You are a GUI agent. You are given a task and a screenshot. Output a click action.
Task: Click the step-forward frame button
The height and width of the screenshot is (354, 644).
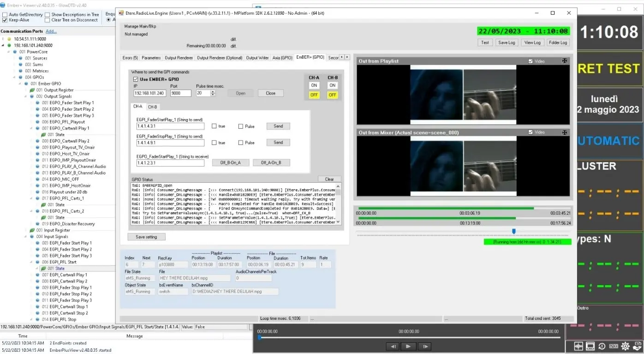(x=425, y=346)
